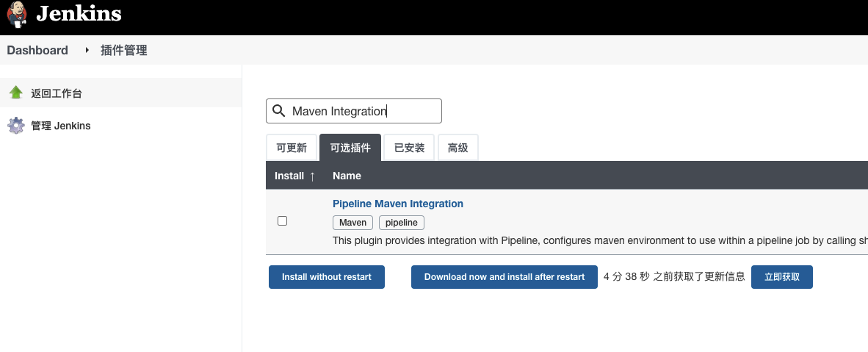Click the 立即获取 button
Screen dimensions: 868x352
781,277
